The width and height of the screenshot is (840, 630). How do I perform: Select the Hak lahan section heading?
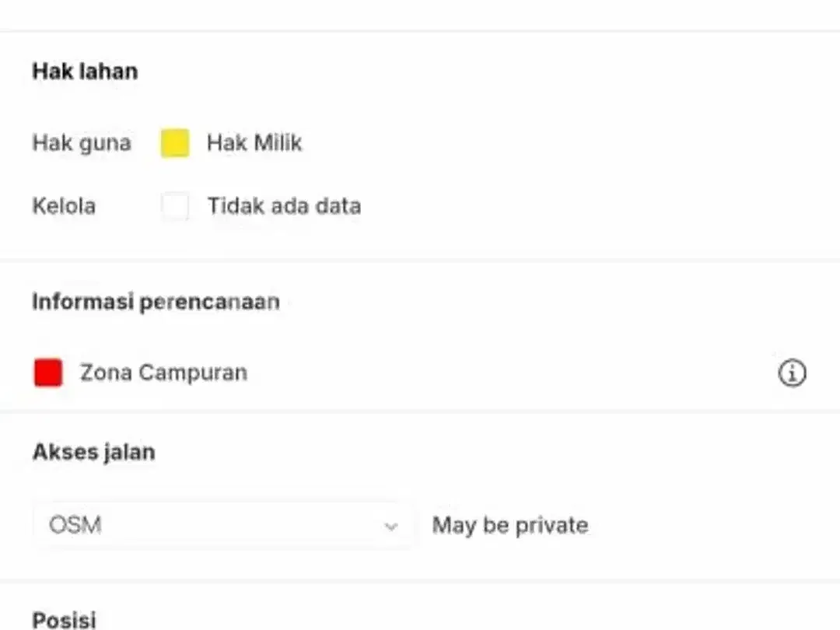(86, 72)
